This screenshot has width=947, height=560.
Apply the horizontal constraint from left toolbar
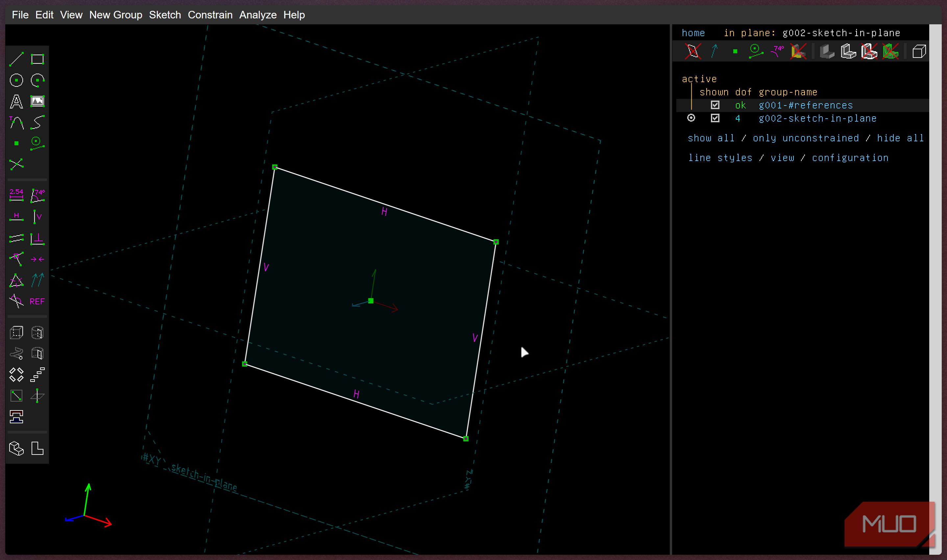coord(16,217)
